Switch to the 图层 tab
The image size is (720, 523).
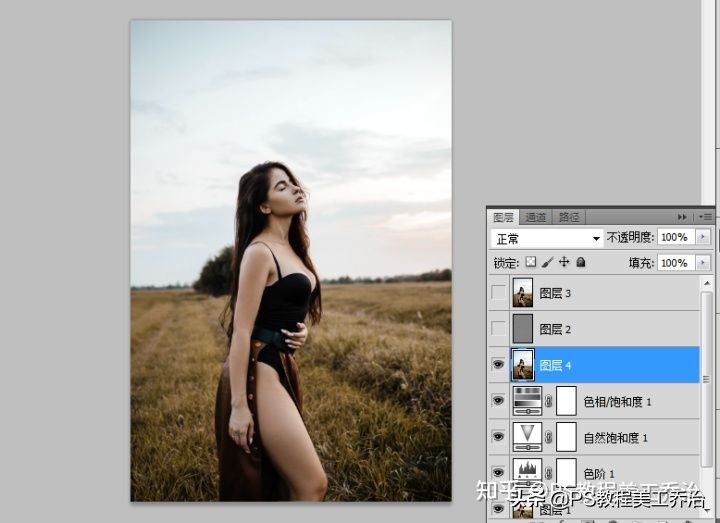503,217
